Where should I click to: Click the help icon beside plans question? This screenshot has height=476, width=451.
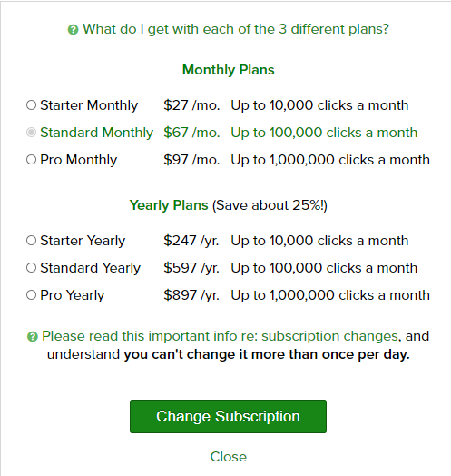(73, 30)
